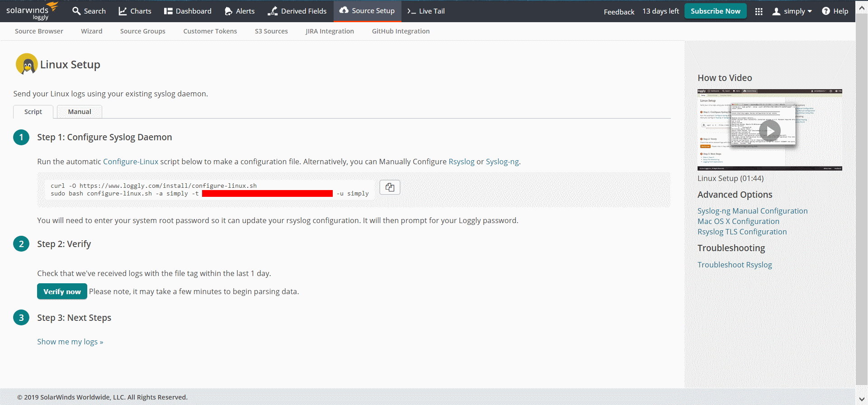
Task: Click the Help question mark icon
Action: (x=826, y=11)
